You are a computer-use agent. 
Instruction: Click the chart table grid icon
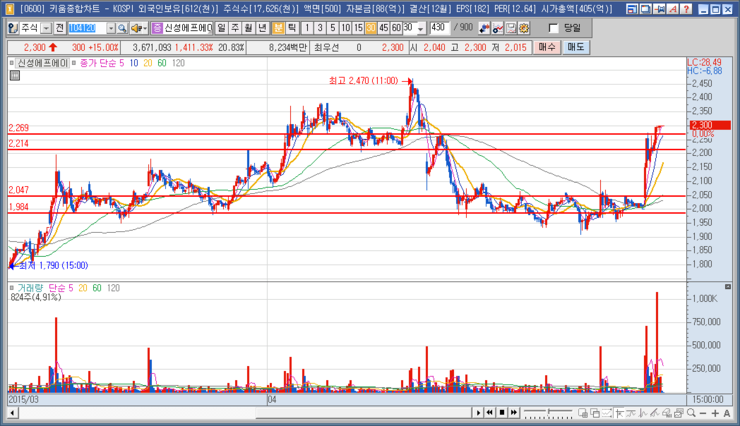15,75
